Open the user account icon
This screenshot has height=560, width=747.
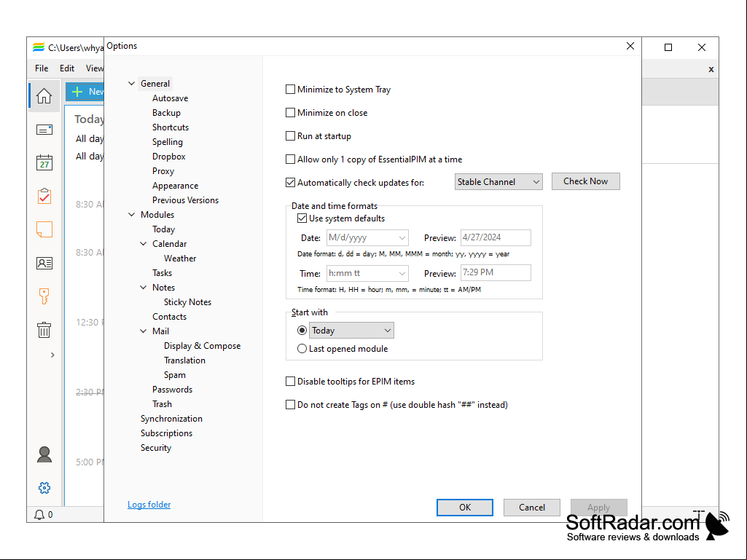point(44,454)
